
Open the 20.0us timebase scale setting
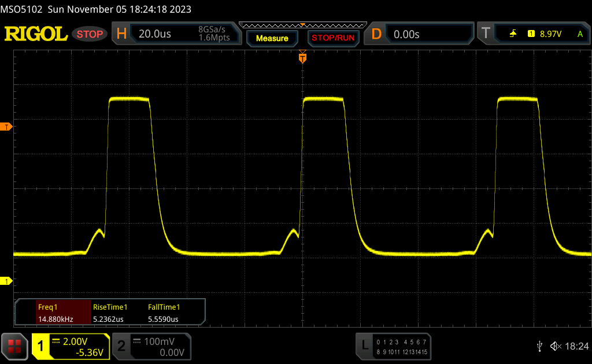155,34
